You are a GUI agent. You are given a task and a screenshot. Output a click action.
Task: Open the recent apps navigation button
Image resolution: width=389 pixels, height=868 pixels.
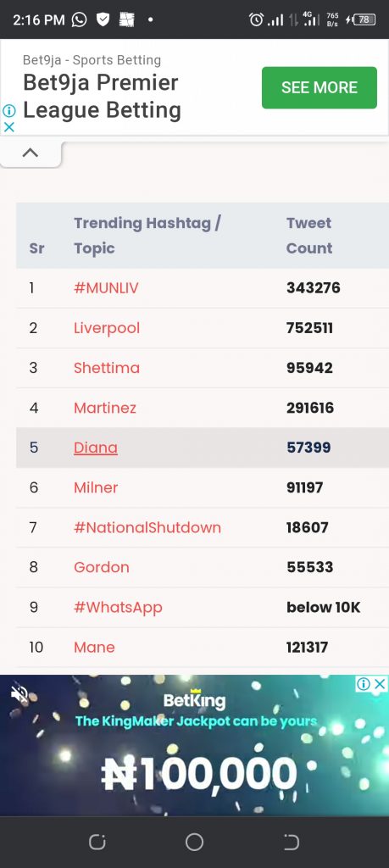(97, 842)
